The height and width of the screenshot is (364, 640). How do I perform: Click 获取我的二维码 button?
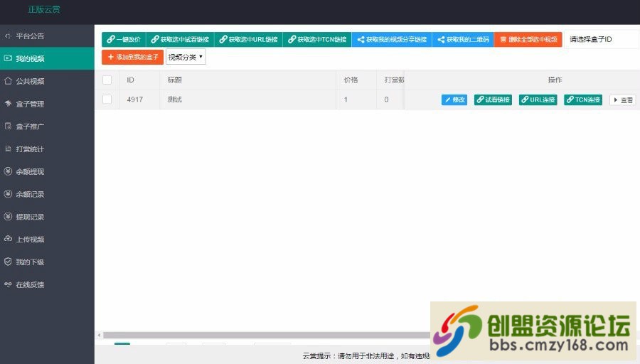[463, 39]
